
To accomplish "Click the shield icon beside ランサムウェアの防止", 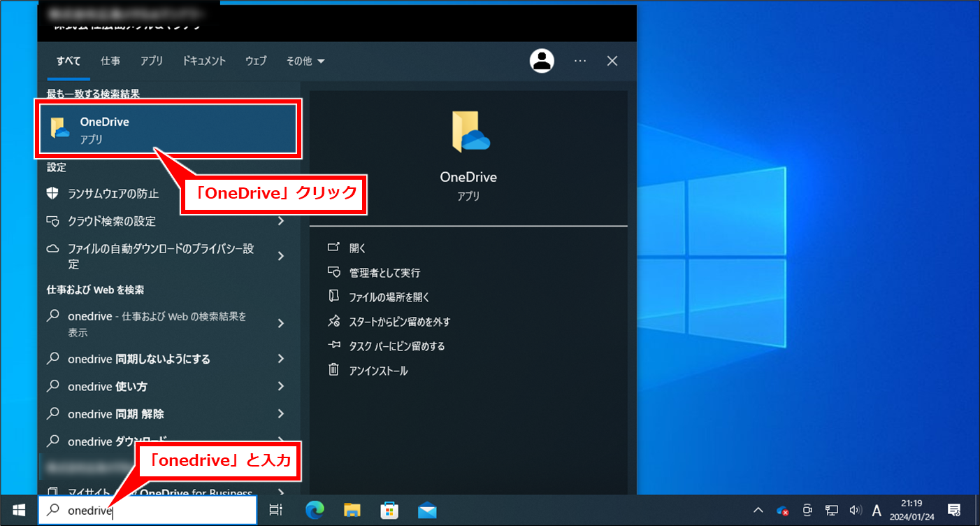I will (x=52, y=193).
